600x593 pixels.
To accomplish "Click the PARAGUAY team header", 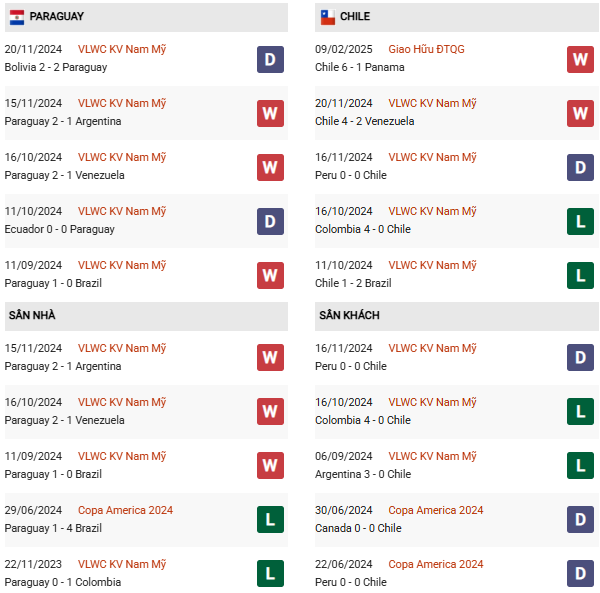I will 146,17.
